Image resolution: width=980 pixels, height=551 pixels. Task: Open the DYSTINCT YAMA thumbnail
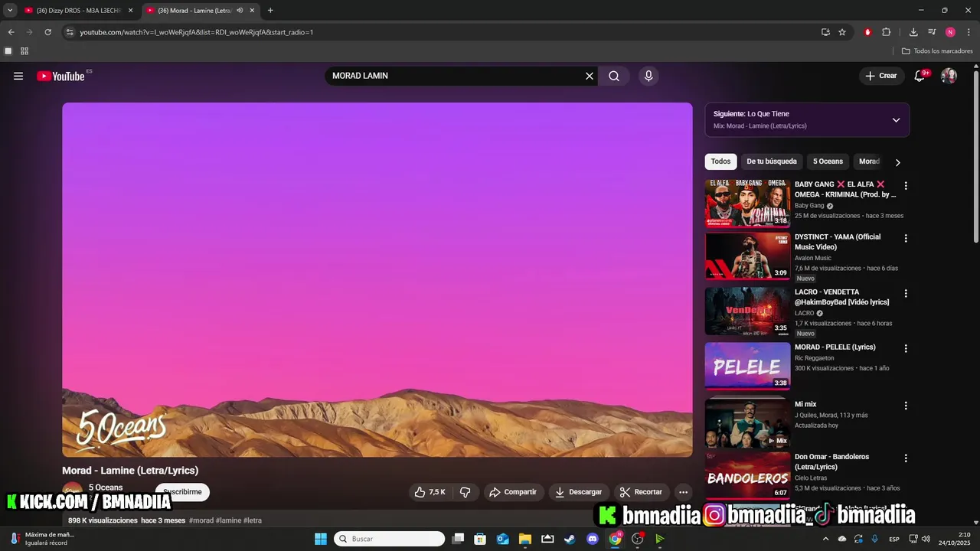point(747,256)
